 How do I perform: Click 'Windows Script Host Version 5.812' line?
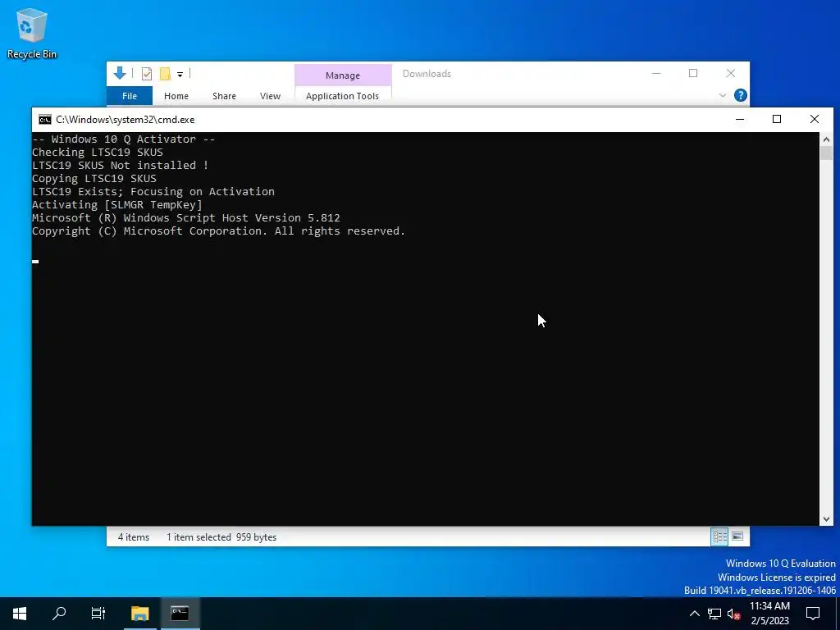click(186, 218)
